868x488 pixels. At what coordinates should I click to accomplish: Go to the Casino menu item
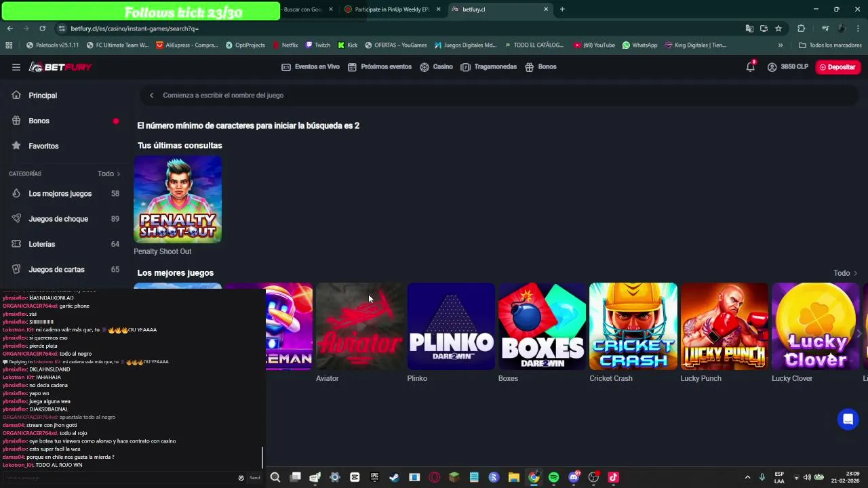coord(436,67)
